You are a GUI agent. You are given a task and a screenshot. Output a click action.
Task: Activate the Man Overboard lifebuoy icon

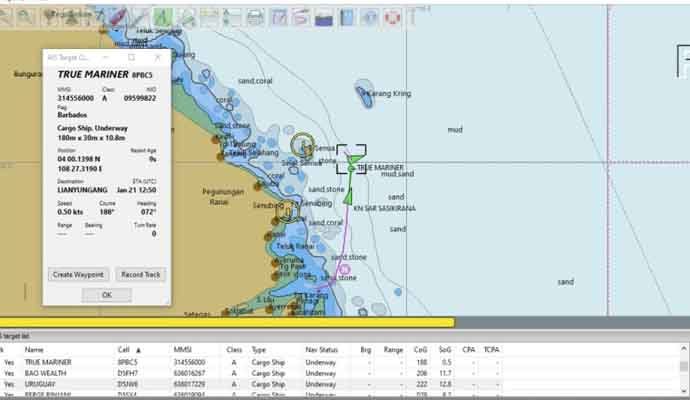pyautogui.click(x=392, y=16)
